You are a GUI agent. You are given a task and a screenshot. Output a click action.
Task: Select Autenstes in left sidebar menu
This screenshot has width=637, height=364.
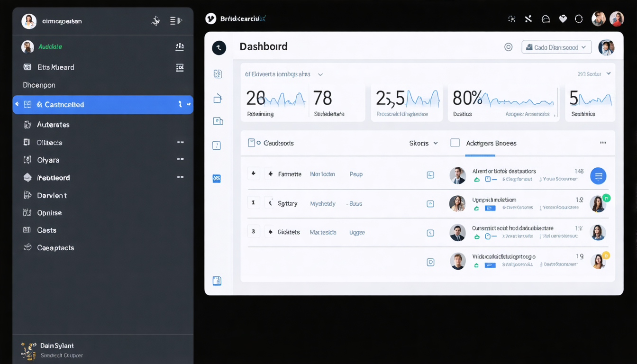pyautogui.click(x=103, y=125)
